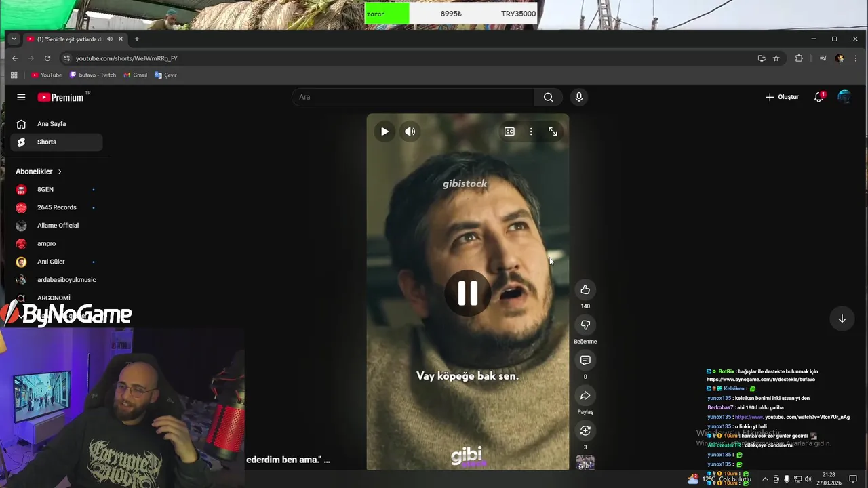Pause the video via center pause overlay

click(467, 293)
